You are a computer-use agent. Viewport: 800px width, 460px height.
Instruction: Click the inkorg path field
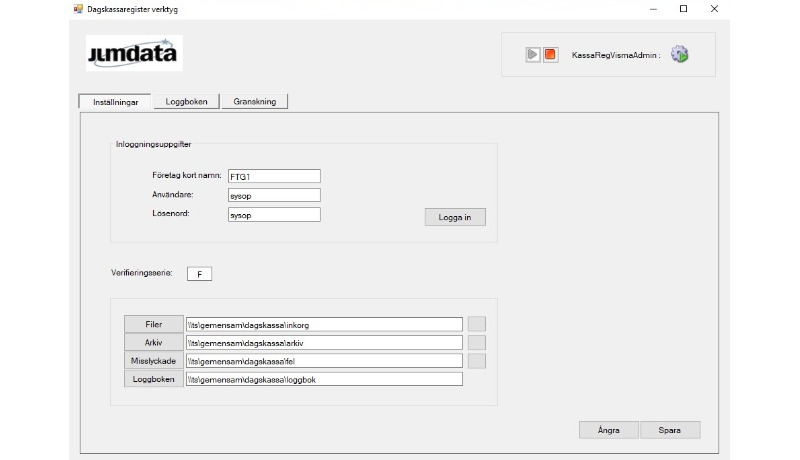324,324
